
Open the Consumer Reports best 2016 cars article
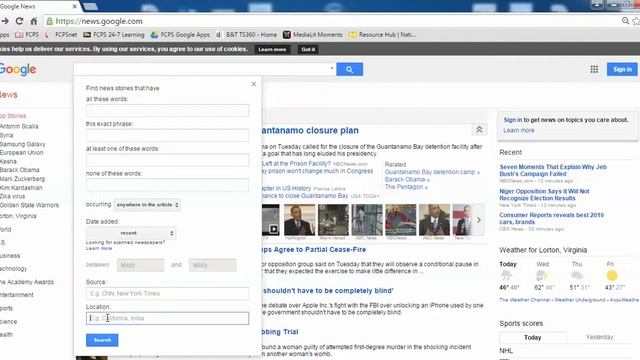pos(551,218)
